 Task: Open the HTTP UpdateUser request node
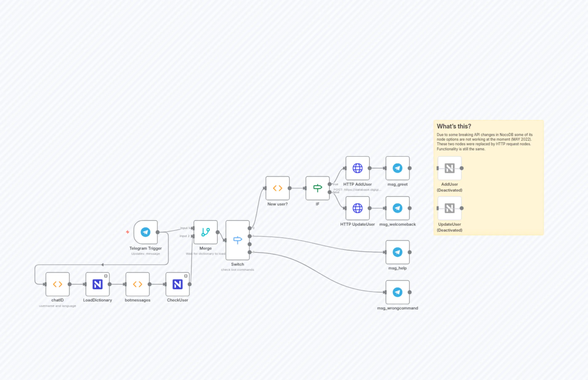pos(357,208)
